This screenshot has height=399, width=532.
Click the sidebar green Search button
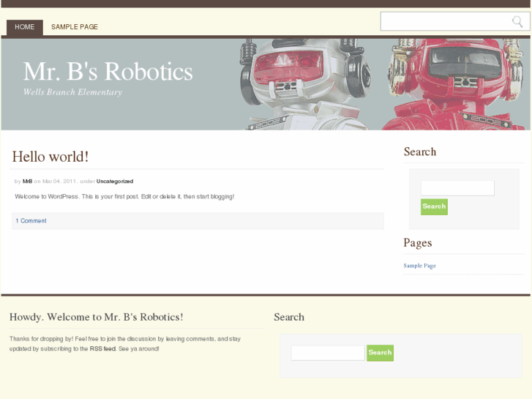point(434,206)
